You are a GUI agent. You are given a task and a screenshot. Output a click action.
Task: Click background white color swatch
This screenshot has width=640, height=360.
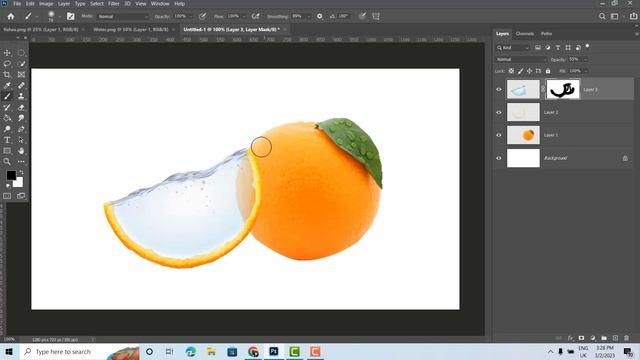pyautogui.click(x=19, y=183)
